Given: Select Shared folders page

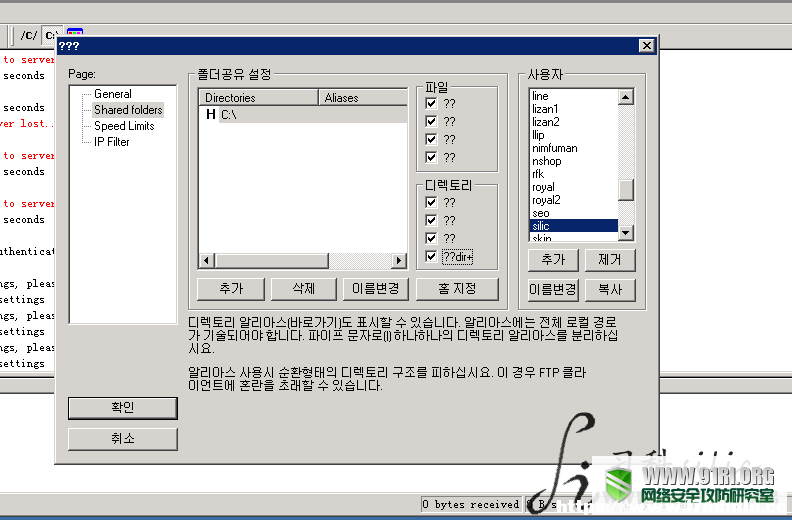Looking at the screenshot, I should (x=128, y=110).
